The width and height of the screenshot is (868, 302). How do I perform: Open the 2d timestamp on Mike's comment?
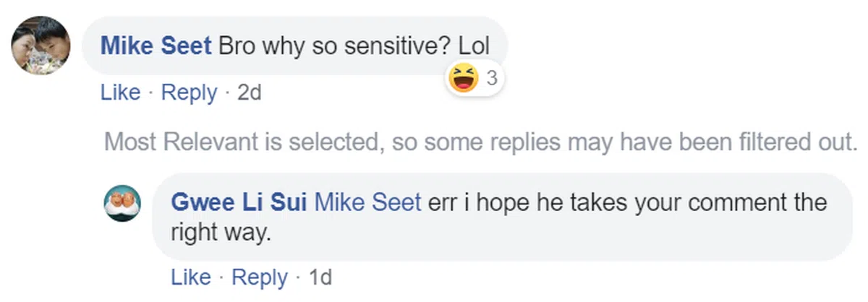click(249, 93)
